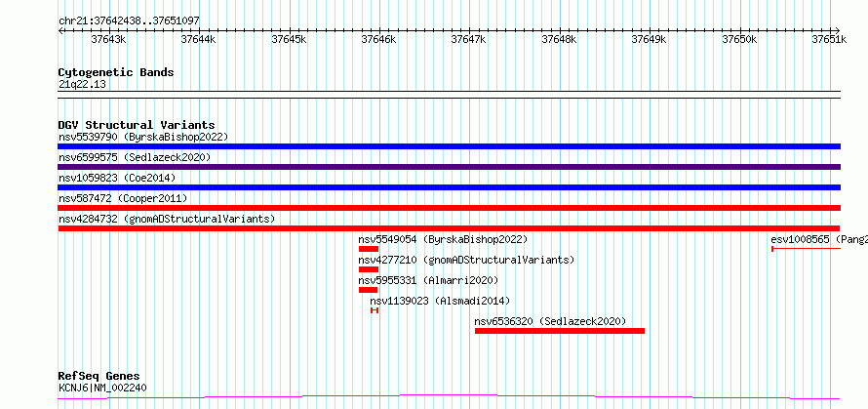Select the short red bar under nsv4277210
The width and height of the screenshot is (868, 409).
368,269
